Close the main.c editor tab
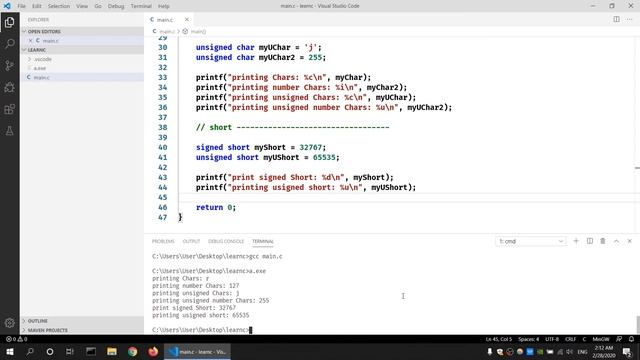This screenshot has height=360, width=640. (187, 19)
